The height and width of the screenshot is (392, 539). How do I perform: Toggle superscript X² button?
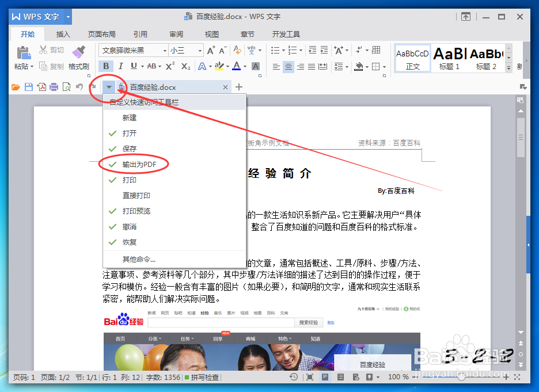[x=170, y=66]
